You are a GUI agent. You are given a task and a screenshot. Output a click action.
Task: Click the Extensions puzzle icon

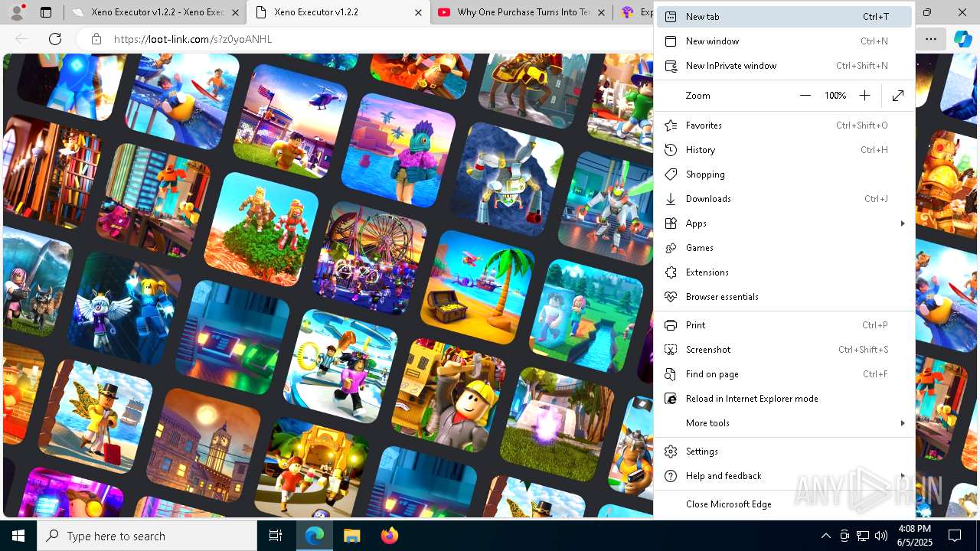pyautogui.click(x=671, y=272)
